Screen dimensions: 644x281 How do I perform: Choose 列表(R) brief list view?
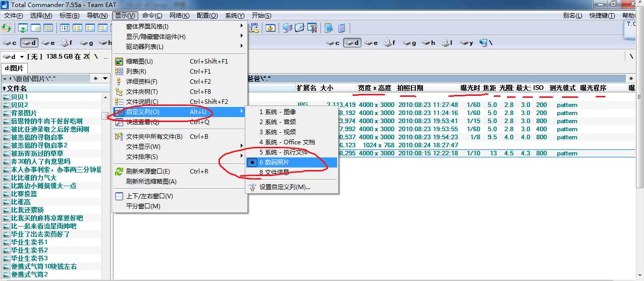pos(179,72)
